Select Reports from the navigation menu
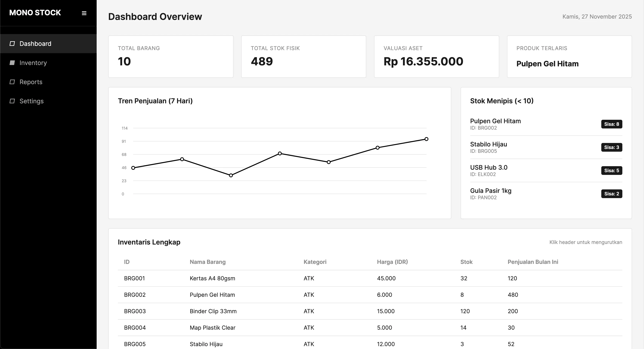Screen dimensions: 644x349 [31, 82]
